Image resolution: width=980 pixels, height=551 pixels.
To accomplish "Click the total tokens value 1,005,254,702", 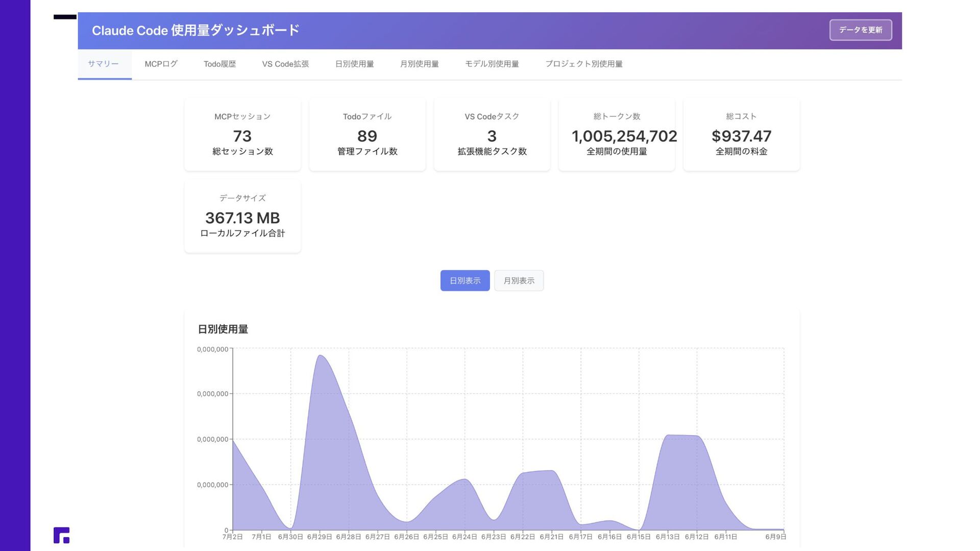I will pyautogui.click(x=624, y=136).
